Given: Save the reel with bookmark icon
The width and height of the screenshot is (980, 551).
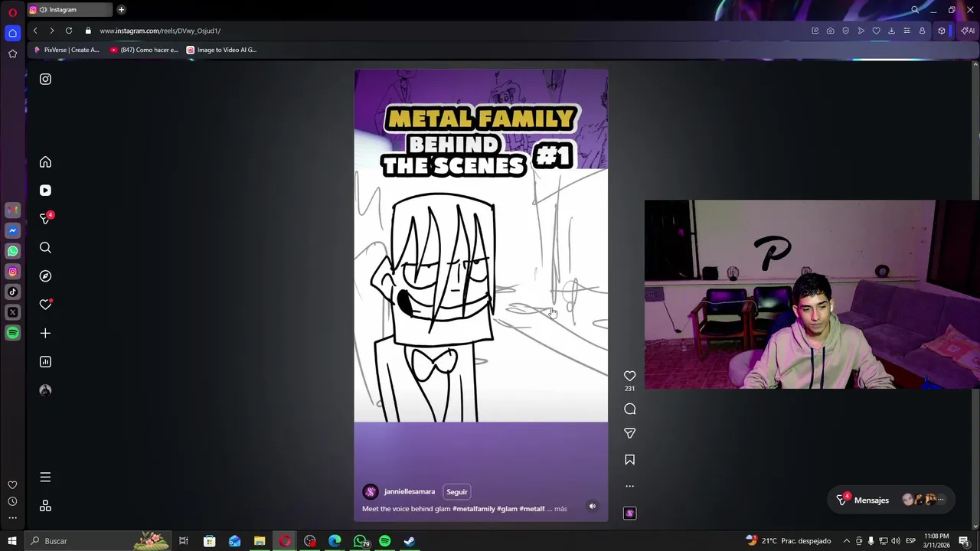Looking at the screenshot, I should click(x=629, y=460).
